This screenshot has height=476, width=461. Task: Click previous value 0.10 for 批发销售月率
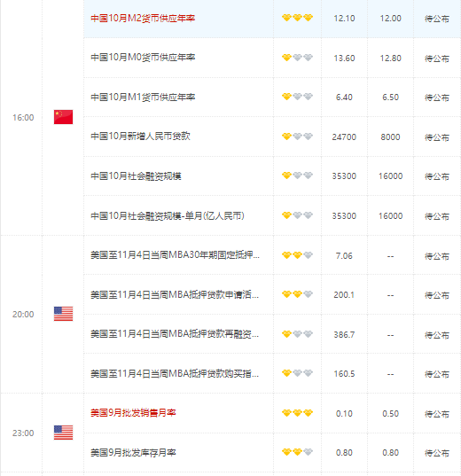344,413
